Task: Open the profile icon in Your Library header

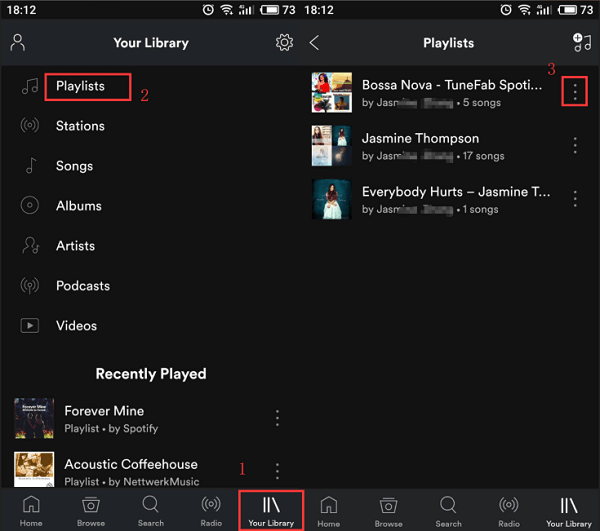Action: 17,43
